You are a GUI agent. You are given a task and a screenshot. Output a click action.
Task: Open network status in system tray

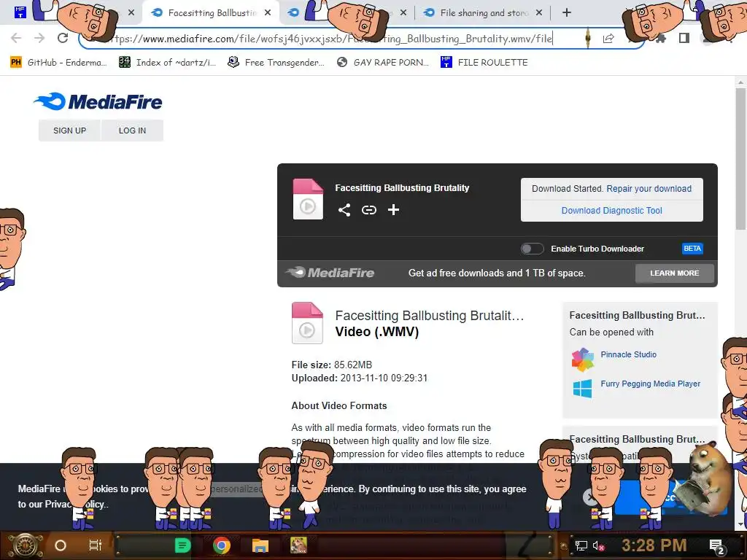pyautogui.click(x=581, y=545)
